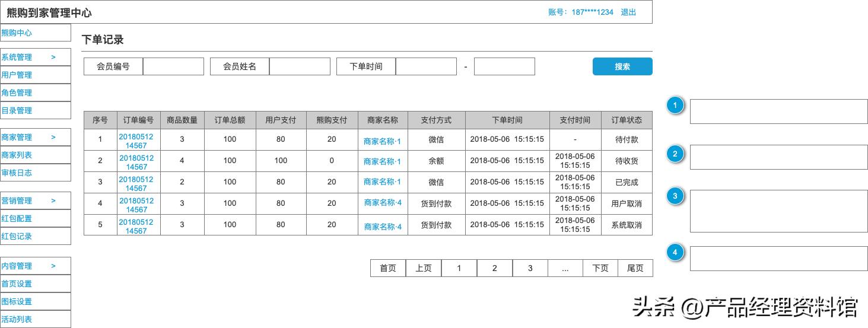Open 熊购中心 in the sidebar
This screenshot has height=328, width=868.
pyautogui.click(x=35, y=33)
